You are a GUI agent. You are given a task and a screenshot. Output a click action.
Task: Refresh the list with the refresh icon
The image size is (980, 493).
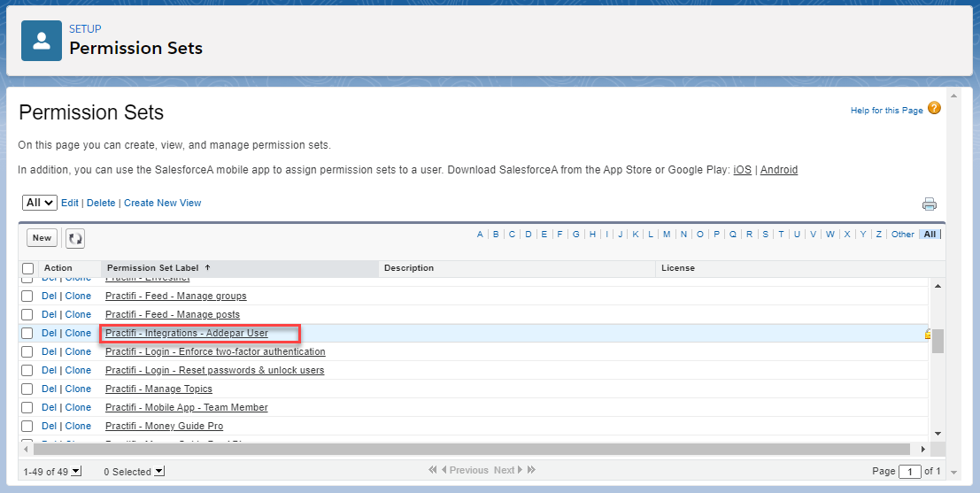75,238
